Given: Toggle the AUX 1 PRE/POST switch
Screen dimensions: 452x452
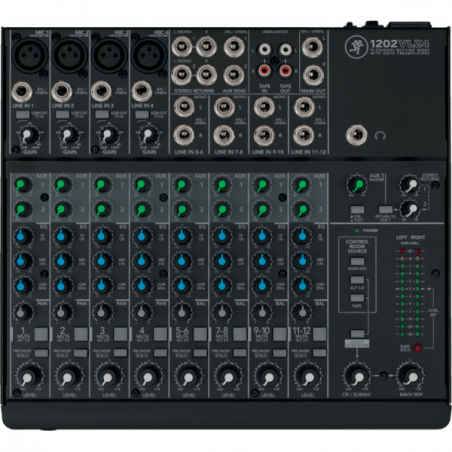Looking at the screenshot, I should tap(357, 210).
